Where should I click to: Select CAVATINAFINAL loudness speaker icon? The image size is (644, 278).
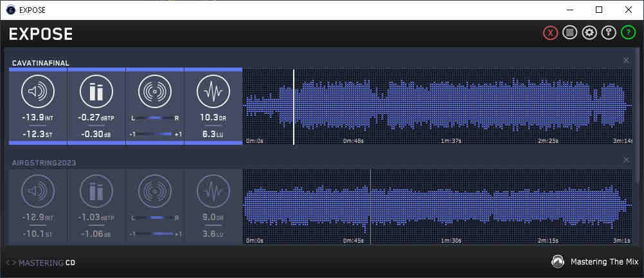coord(38,92)
